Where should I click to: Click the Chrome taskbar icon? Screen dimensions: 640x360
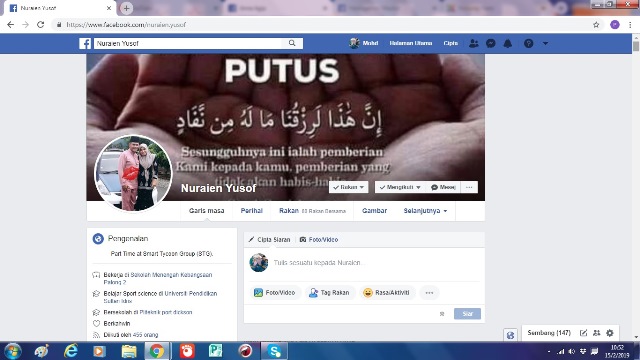tap(157, 351)
